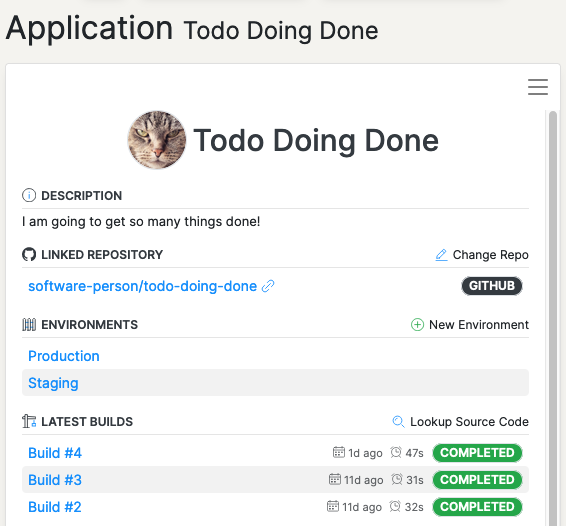This screenshot has height=526, width=566.
Task: Click the 'Application' page heading
Action: (x=90, y=29)
